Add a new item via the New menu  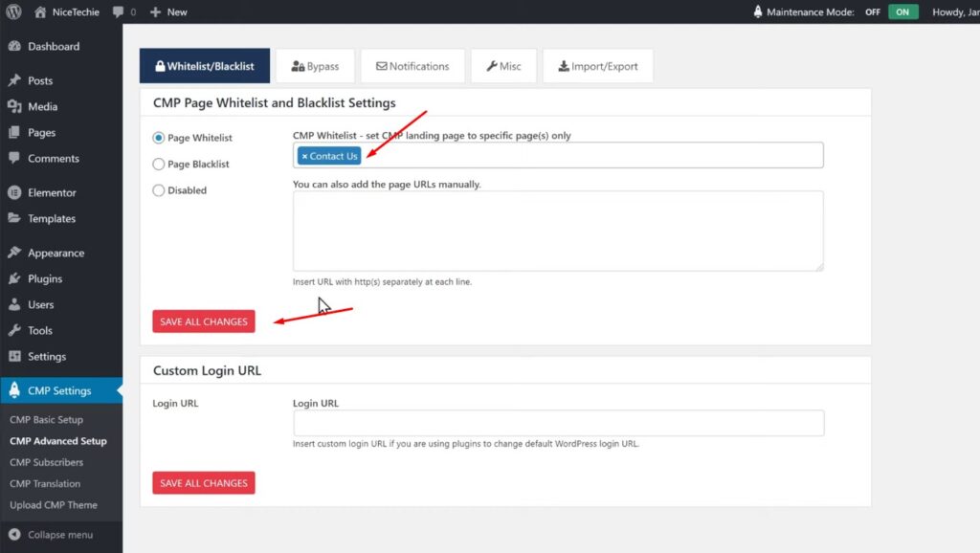168,12
